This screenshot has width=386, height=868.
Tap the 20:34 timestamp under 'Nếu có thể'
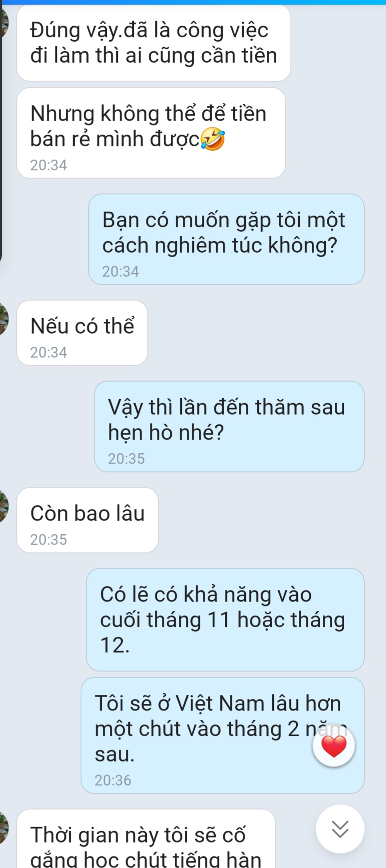pyautogui.click(x=48, y=352)
